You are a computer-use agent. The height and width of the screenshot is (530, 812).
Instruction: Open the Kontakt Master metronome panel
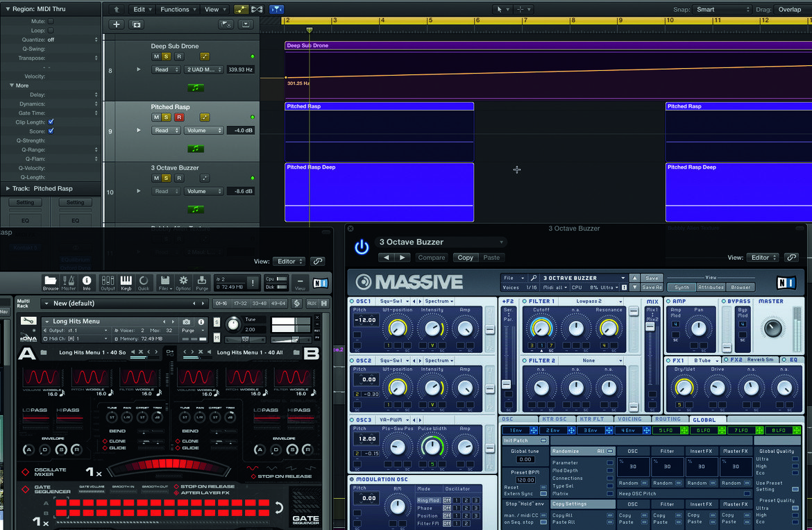point(68,283)
